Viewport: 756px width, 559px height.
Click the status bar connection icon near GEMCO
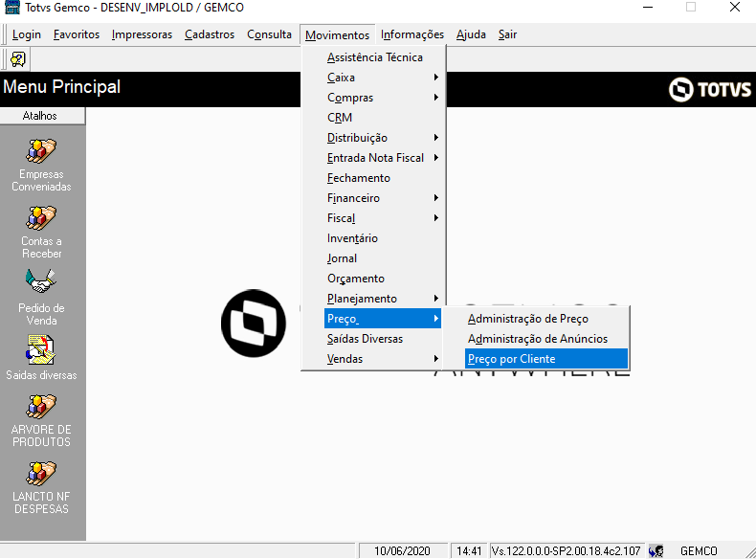[x=656, y=550]
